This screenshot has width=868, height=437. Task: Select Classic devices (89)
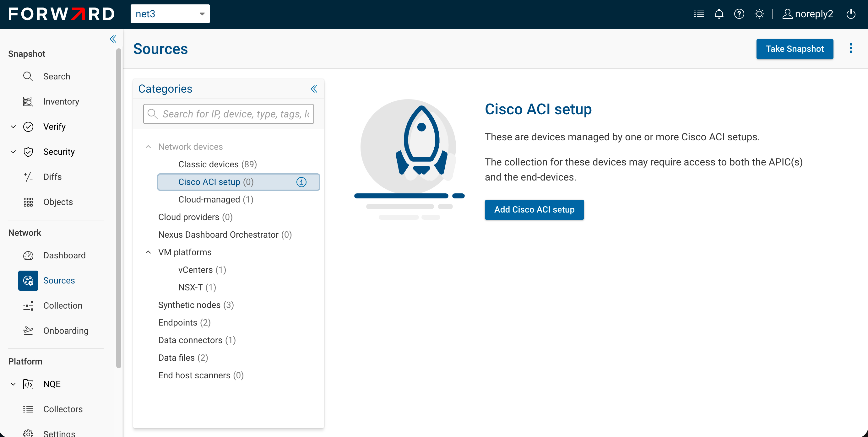point(217,164)
